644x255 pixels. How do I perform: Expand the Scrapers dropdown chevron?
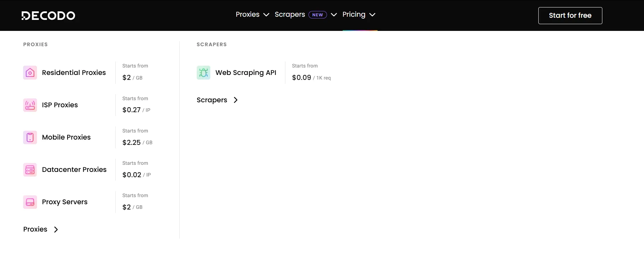[334, 15]
